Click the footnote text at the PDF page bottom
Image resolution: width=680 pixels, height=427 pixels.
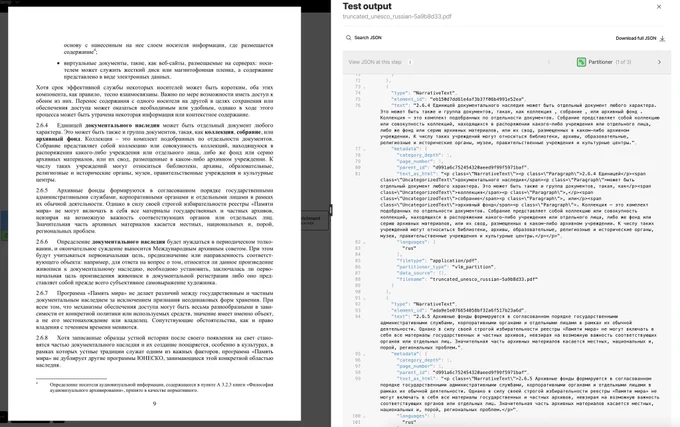161,387
